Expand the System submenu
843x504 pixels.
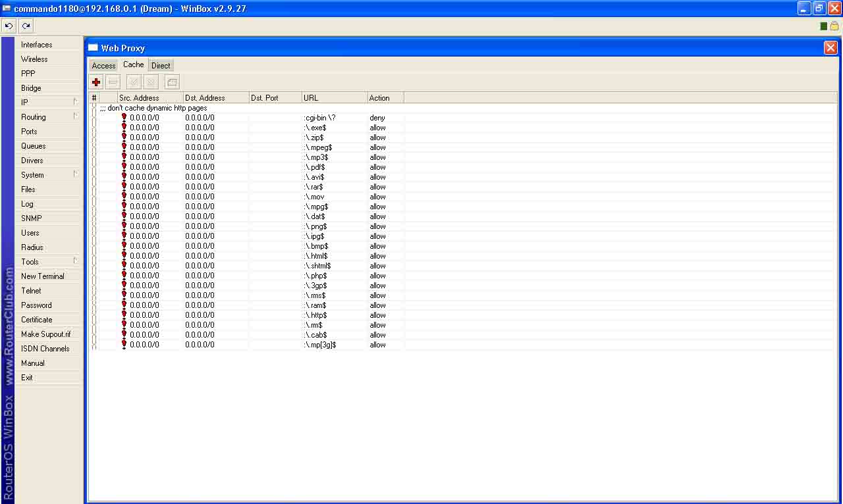coord(48,175)
